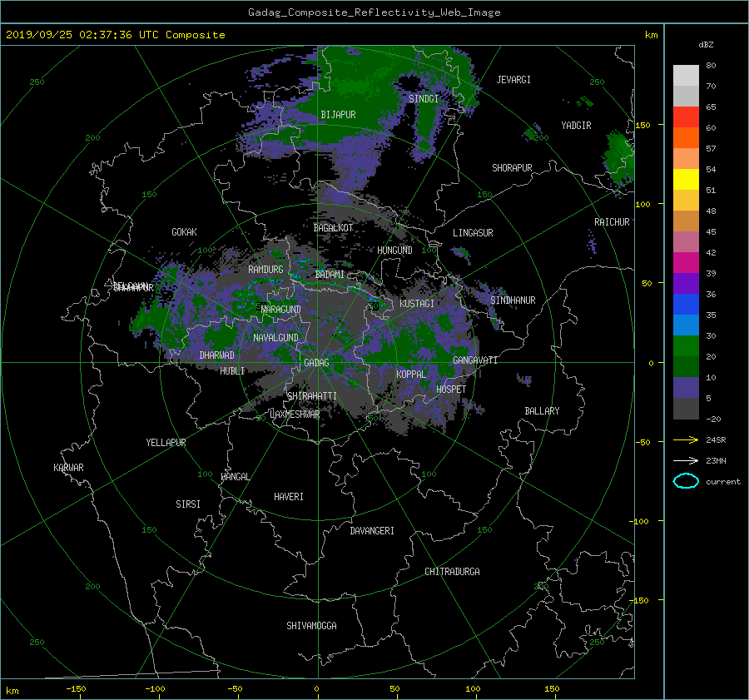Click the BALLARY city label
Viewport: 749px width, 700px height.
pyautogui.click(x=542, y=411)
